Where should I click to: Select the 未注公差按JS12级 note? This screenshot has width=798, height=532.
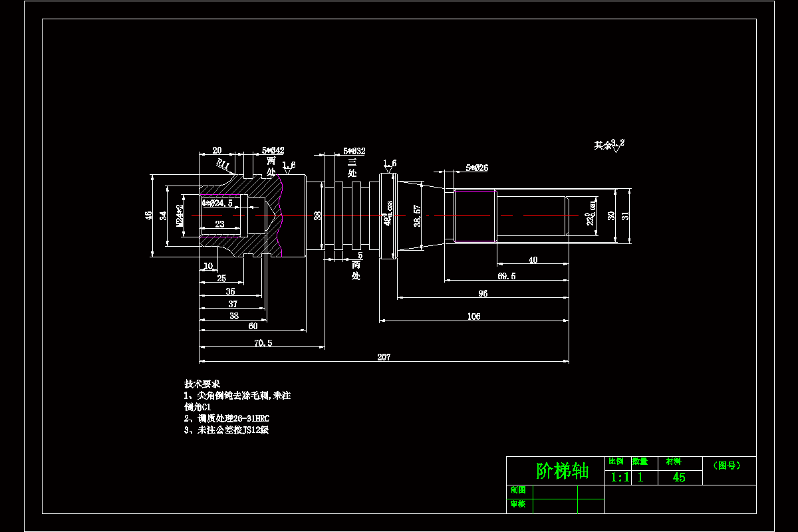coord(227,430)
